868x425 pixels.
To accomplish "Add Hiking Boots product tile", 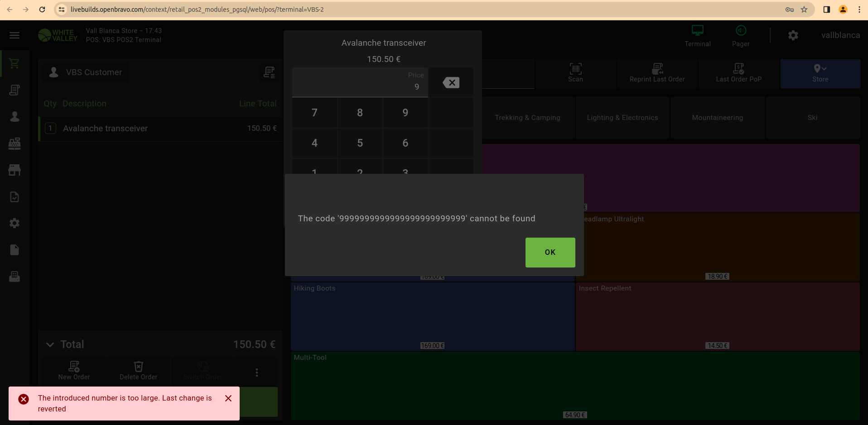I will tap(433, 316).
